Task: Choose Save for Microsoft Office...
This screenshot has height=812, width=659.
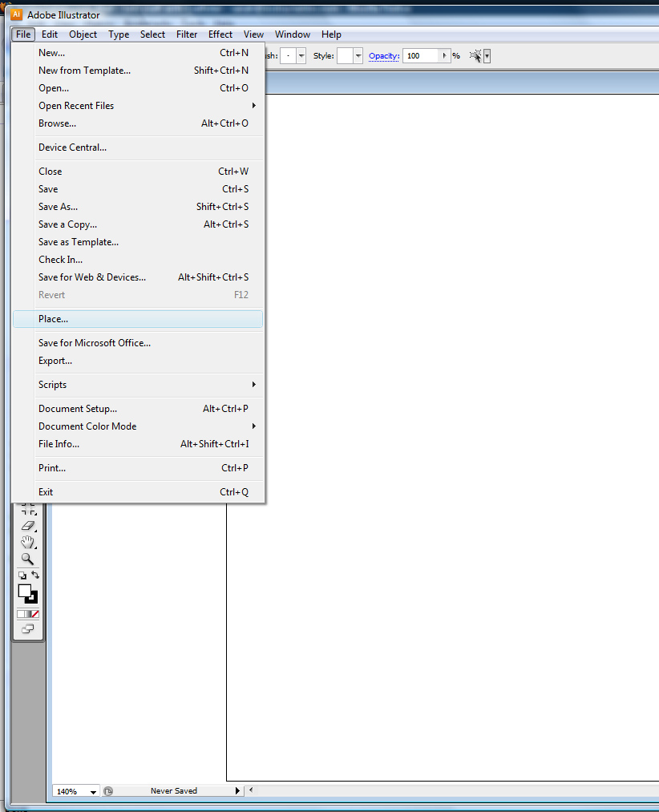Action: point(138,343)
